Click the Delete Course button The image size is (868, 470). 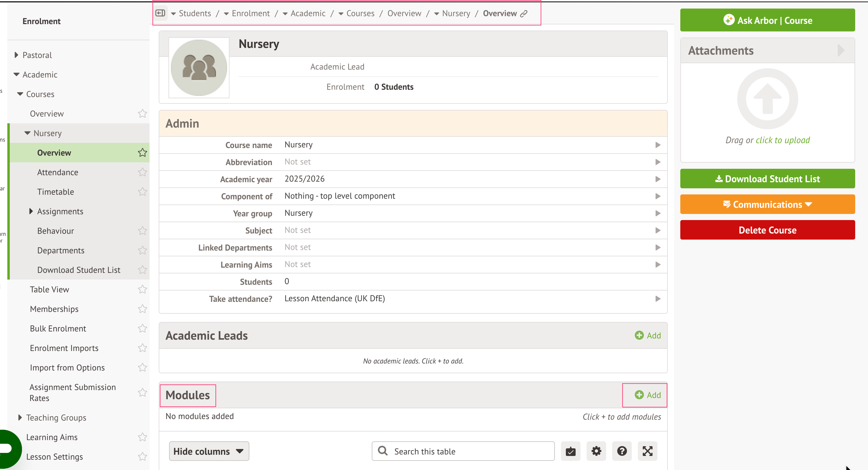[x=767, y=230]
